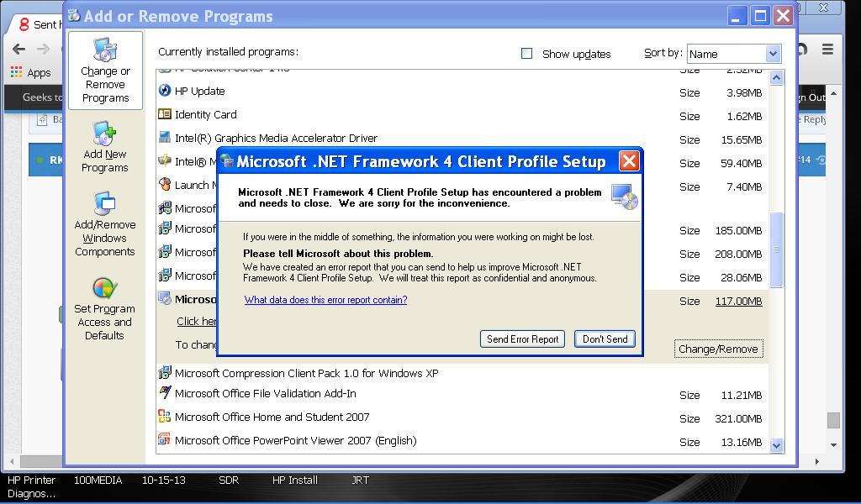Select the Office Home and Student 2007 icon
The height and width of the screenshot is (504, 861).
pos(165,417)
